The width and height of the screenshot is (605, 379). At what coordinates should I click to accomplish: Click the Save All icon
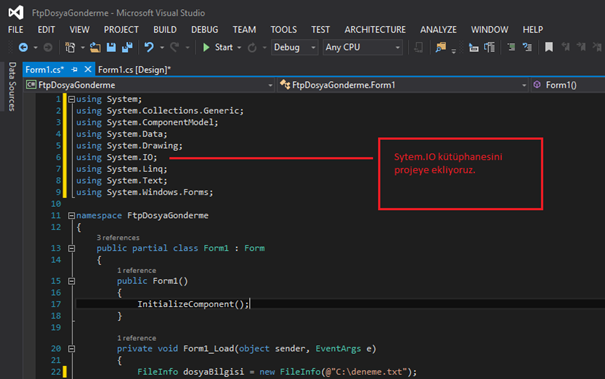127,47
